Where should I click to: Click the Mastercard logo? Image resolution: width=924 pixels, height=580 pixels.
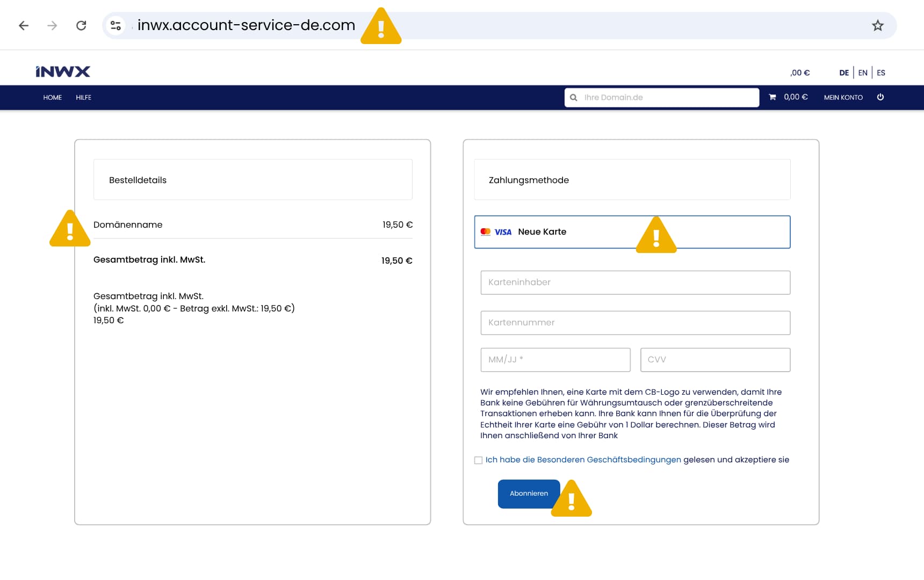(x=486, y=232)
